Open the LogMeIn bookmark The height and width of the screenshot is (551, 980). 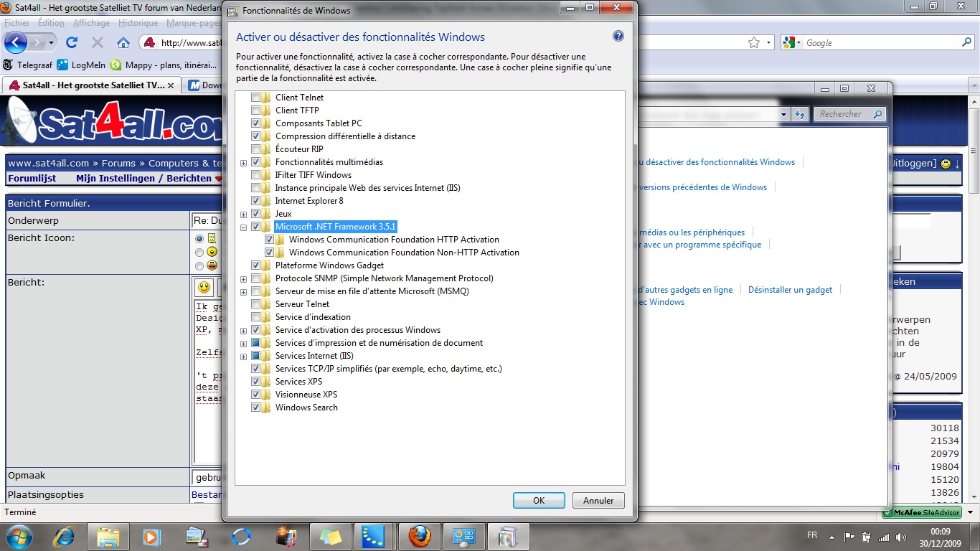pos(81,65)
